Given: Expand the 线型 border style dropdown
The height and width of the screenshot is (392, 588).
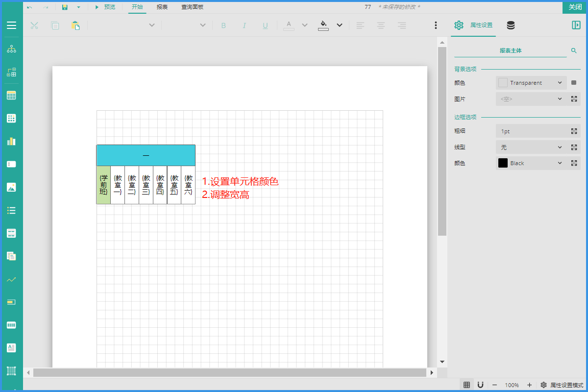Looking at the screenshot, I should coord(531,147).
